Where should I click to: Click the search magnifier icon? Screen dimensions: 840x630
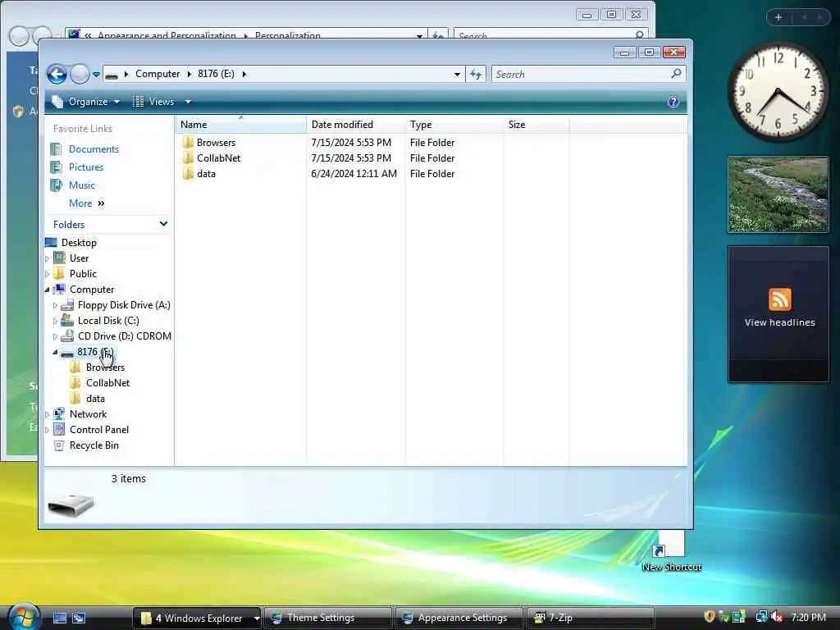pyautogui.click(x=676, y=73)
